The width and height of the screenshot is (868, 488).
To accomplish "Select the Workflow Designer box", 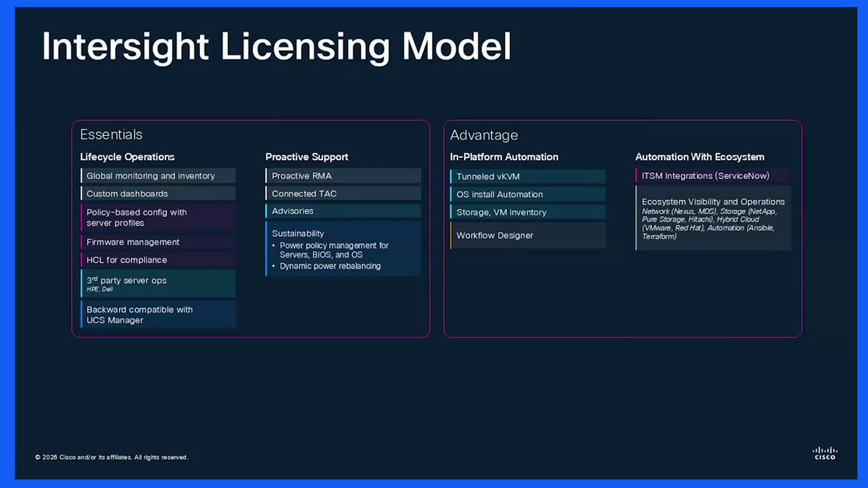I will 528,235.
